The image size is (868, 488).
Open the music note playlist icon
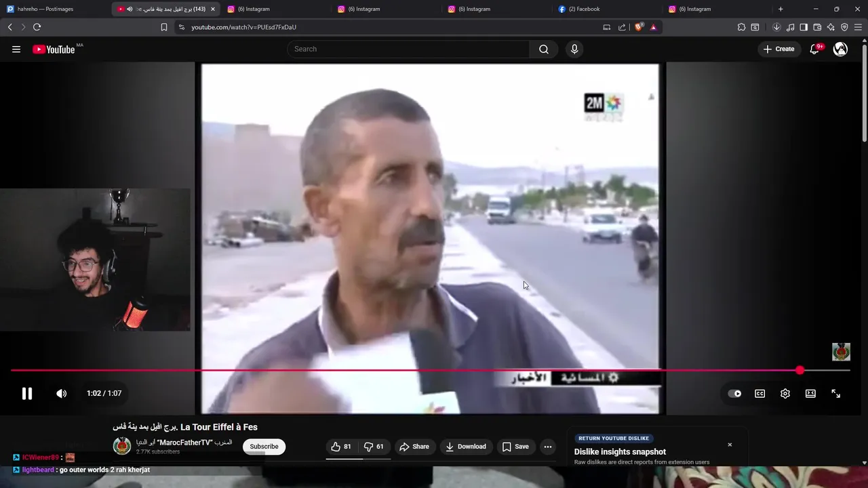pyautogui.click(x=790, y=27)
